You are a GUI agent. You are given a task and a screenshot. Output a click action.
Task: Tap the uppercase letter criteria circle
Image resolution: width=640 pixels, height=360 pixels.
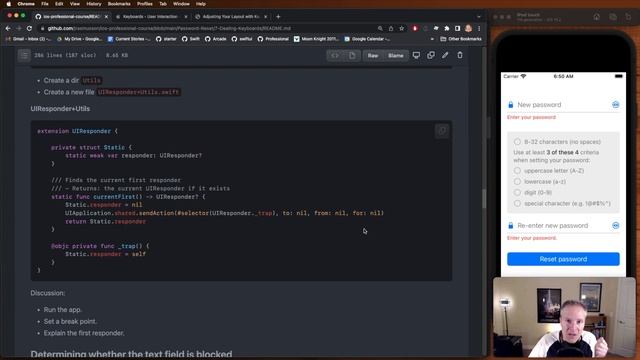(517, 171)
